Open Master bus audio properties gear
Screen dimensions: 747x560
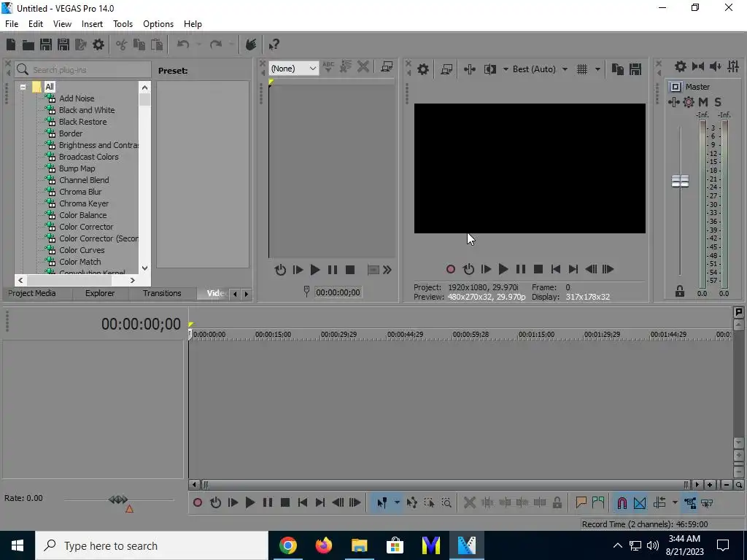pyautogui.click(x=681, y=66)
